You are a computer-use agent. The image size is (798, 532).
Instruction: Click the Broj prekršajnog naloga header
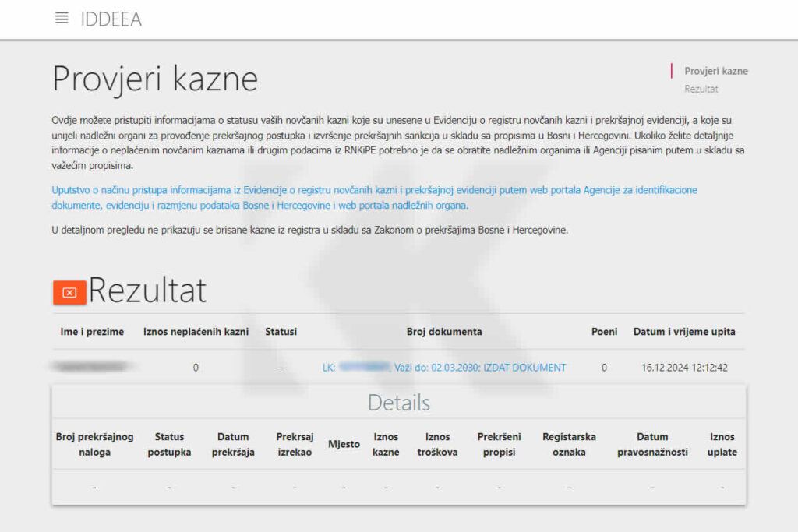point(94,444)
